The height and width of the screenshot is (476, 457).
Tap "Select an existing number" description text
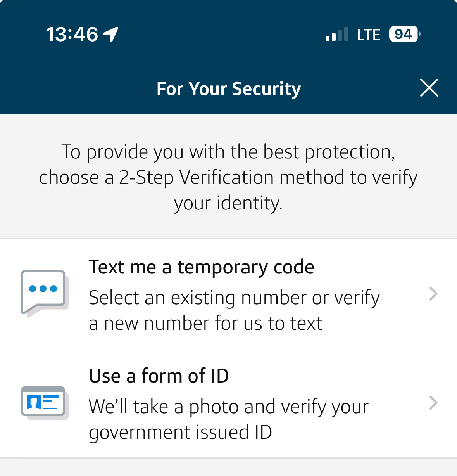point(234,298)
